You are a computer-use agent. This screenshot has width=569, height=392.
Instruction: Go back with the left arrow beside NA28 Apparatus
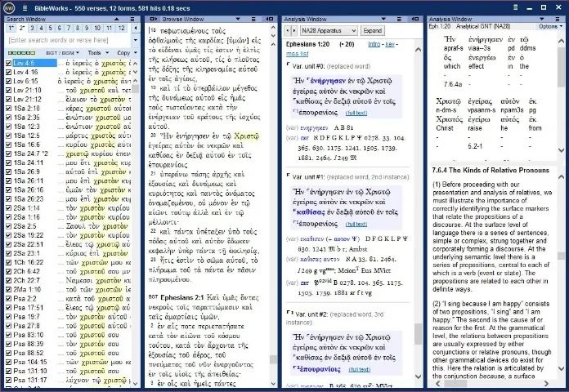288,31
